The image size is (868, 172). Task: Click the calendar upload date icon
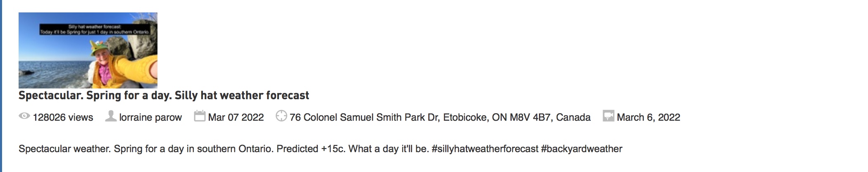[200, 116]
